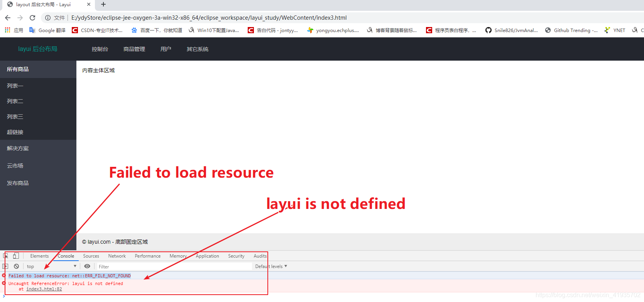
Task: Click the console Filter input field
Action: coord(174,266)
